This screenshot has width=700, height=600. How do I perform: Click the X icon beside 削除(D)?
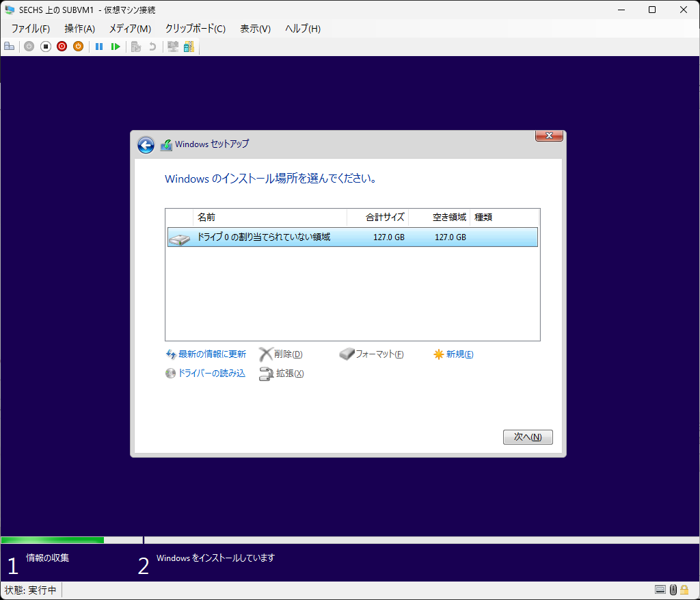[266, 354]
